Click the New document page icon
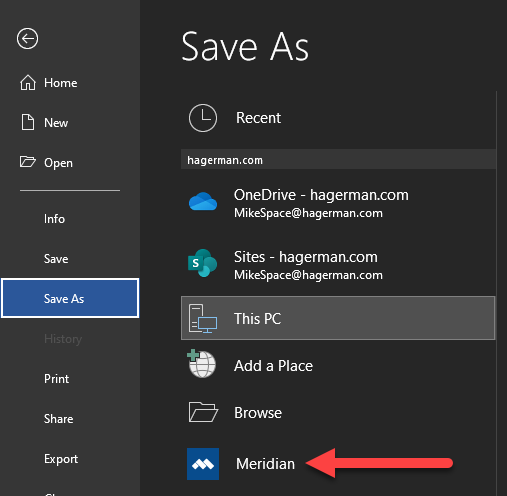Viewport: 507px width, 496px height. 28,122
